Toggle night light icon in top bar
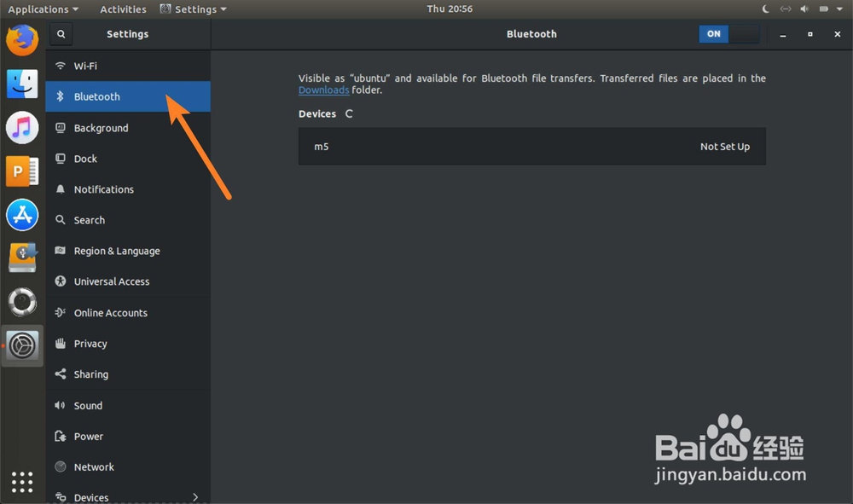Screen dimensions: 853x504 (765, 9)
